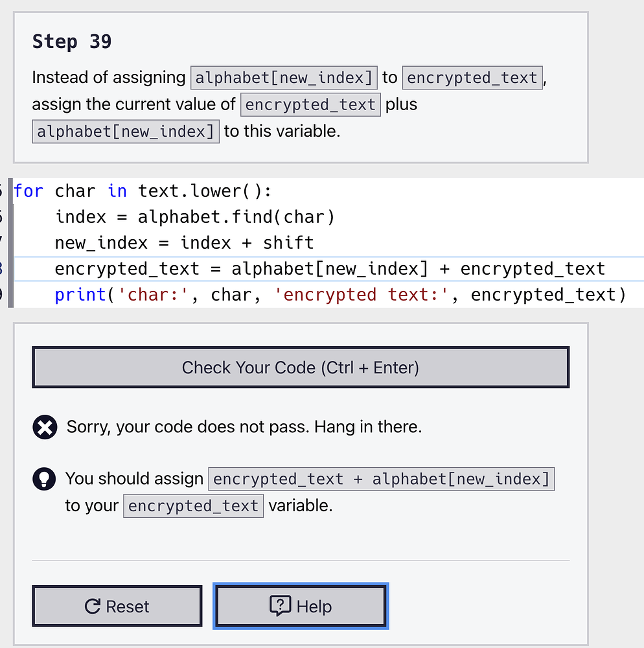This screenshot has width=644, height=648.
Task: Click the hint's 'encrypted_text + alphabet[new_index]' snippet
Action: [x=381, y=480]
